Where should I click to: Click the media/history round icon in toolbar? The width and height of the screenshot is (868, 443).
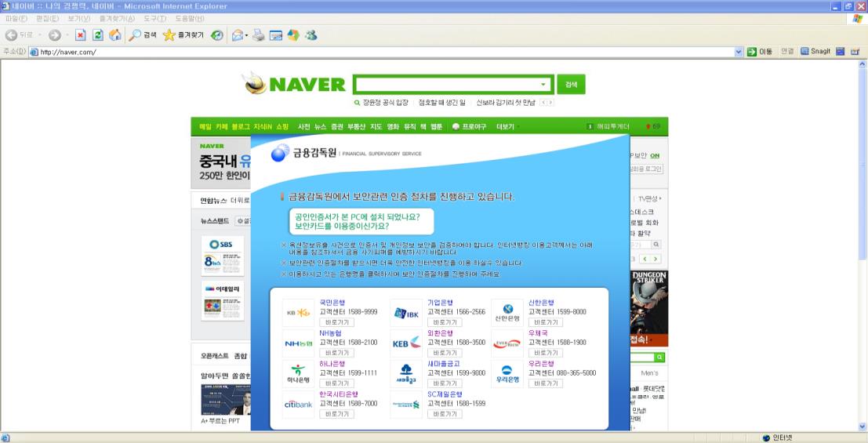pos(217,34)
